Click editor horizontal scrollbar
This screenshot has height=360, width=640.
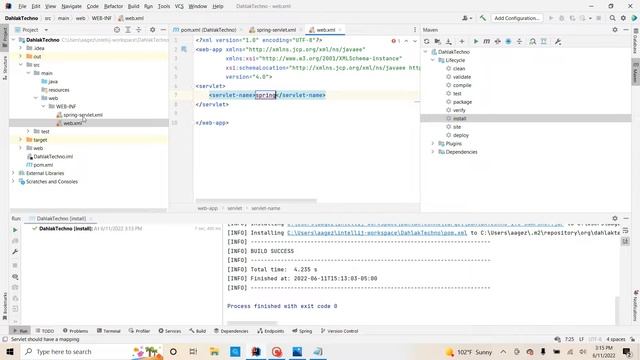(x=256, y=201)
